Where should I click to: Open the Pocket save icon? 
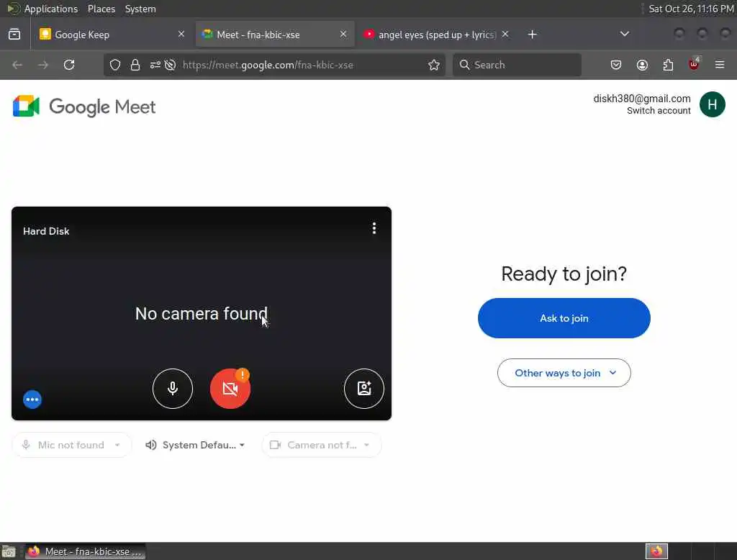point(616,65)
